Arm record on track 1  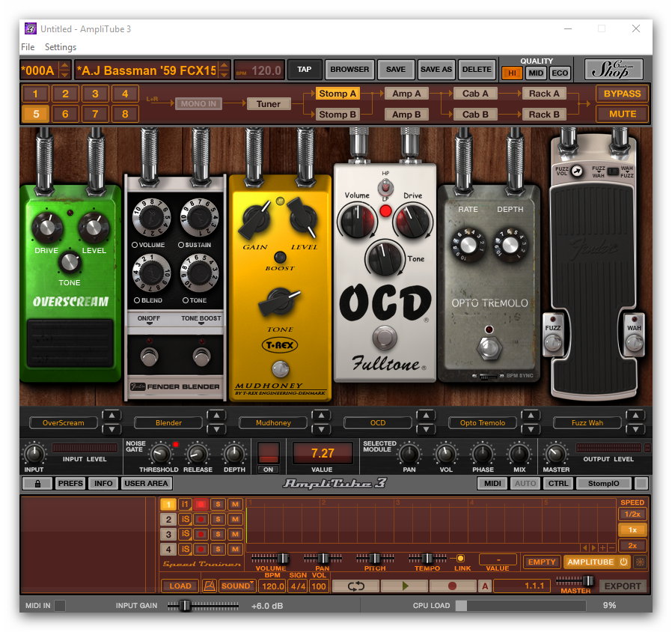[201, 504]
